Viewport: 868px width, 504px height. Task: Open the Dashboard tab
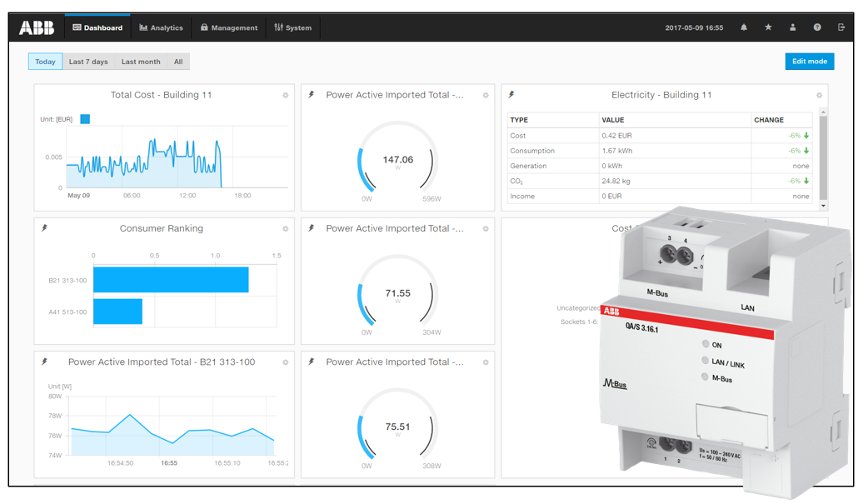click(97, 27)
